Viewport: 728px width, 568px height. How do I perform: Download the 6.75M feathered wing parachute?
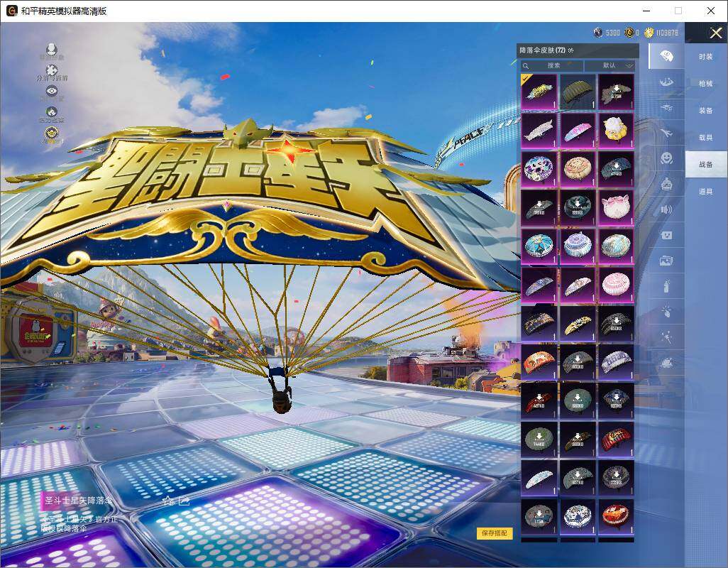click(x=616, y=92)
